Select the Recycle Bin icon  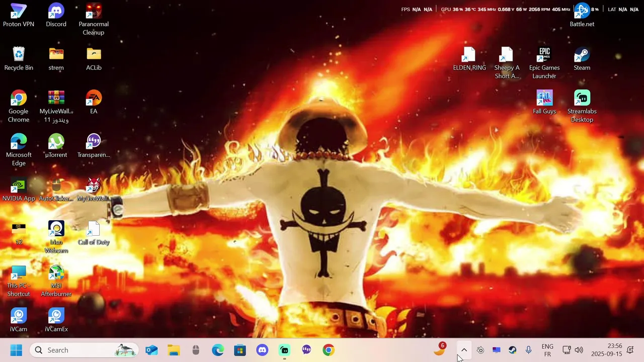[19, 59]
